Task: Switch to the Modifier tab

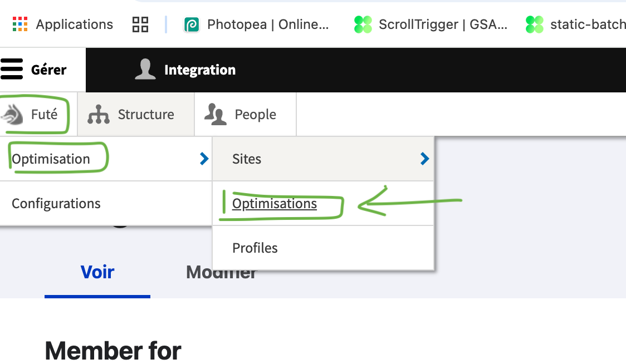Action: click(x=221, y=272)
